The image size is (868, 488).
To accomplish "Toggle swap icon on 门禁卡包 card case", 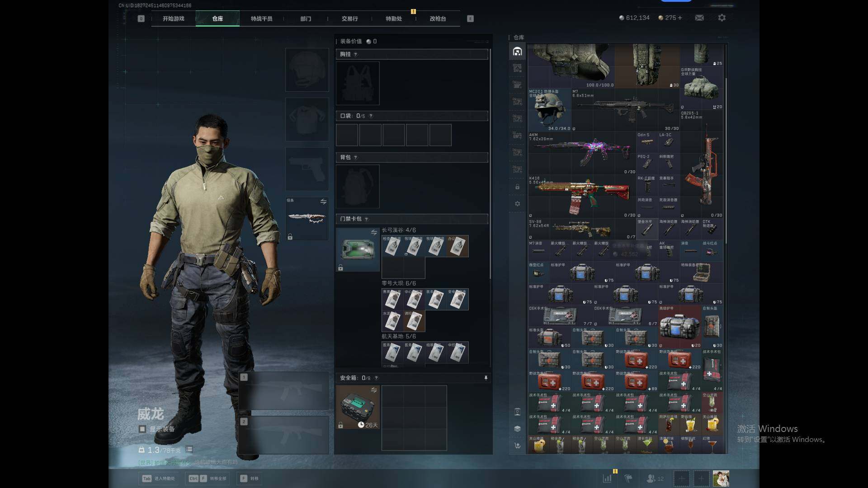I will (374, 232).
